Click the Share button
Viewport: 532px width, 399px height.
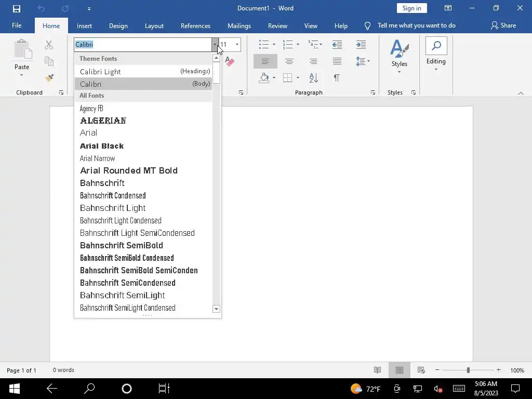pyautogui.click(x=503, y=25)
